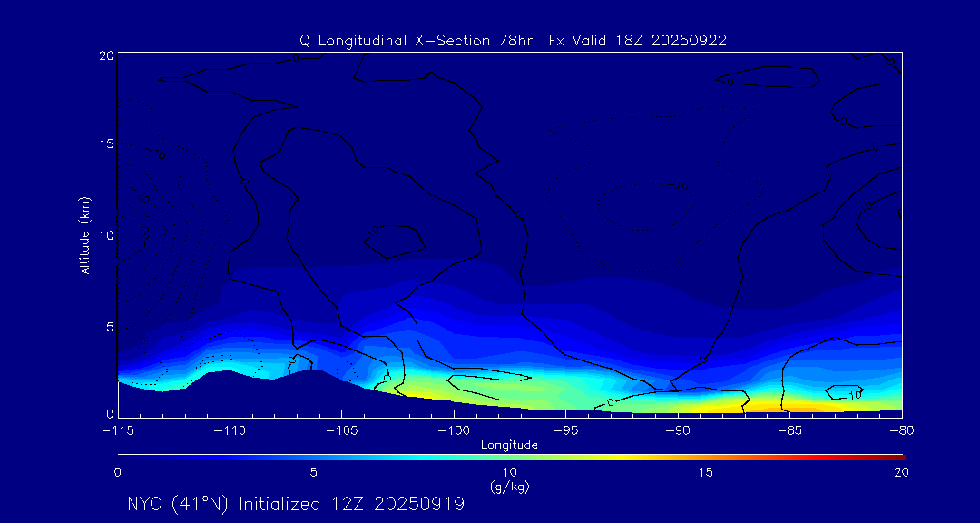Image resolution: width=980 pixels, height=523 pixels.
Task: Click the "20" altitude axis tick label
Action: point(106,55)
